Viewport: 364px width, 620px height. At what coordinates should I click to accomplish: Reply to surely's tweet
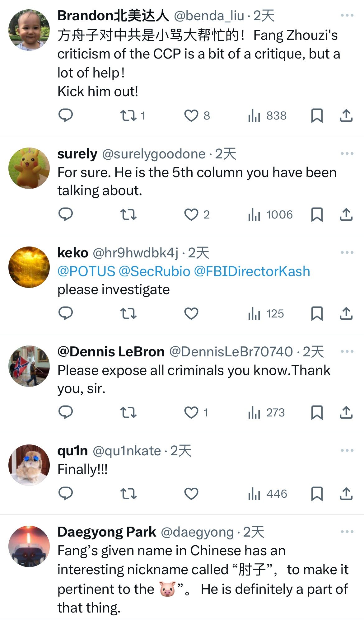point(66,214)
